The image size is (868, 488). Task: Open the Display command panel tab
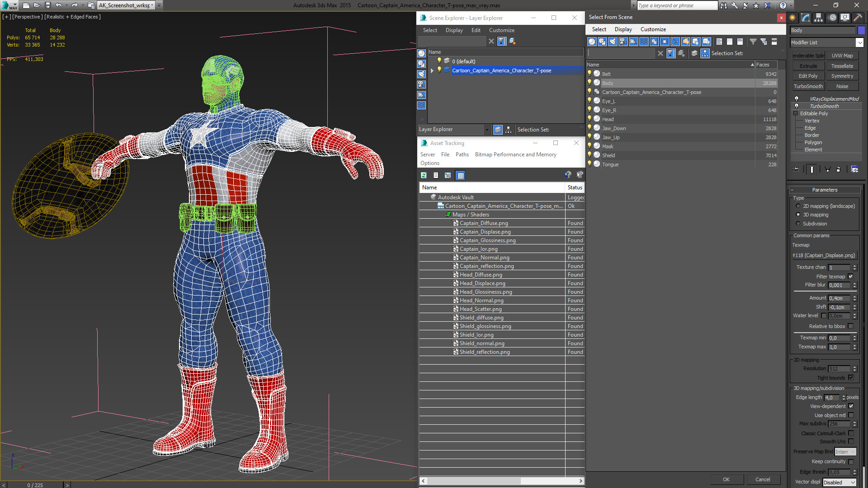point(844,18)
